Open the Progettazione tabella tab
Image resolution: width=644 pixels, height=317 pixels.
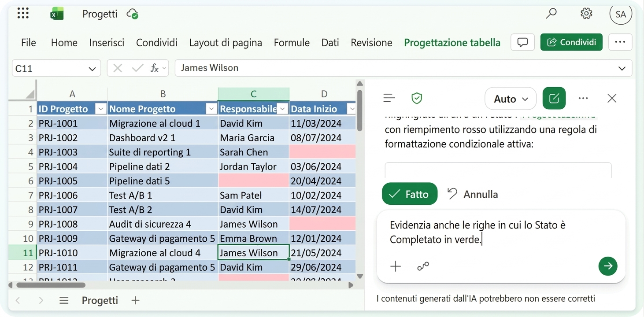pyautogui.click(x=452, y=43)
